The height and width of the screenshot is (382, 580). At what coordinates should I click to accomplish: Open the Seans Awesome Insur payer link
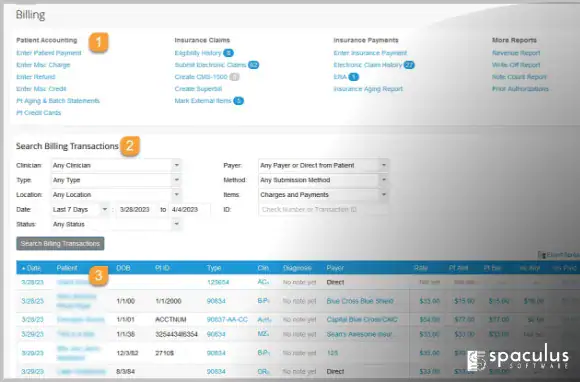359,334
